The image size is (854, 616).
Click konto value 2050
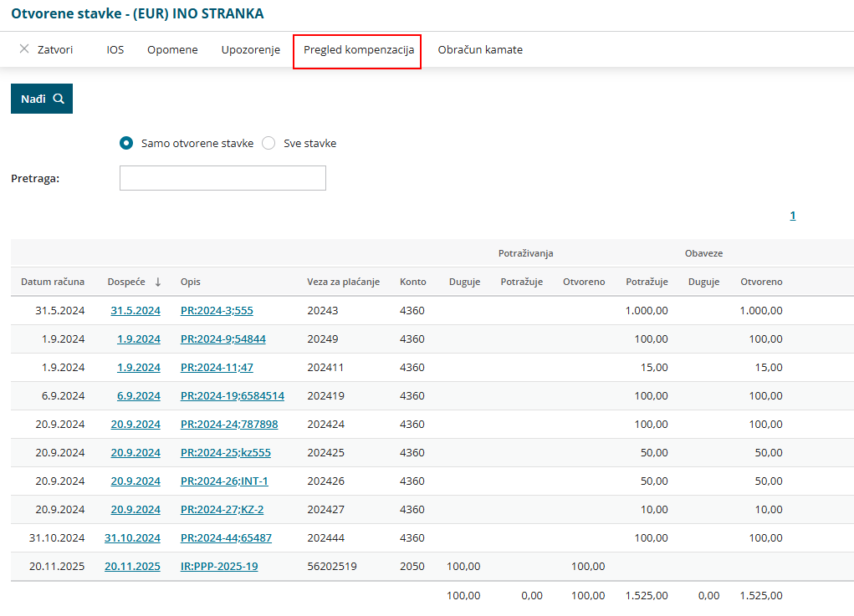click(412, 566)
